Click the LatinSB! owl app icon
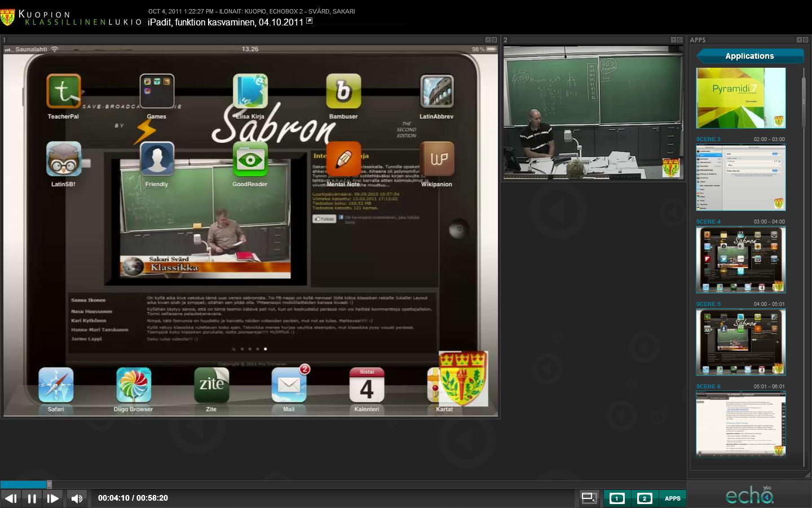The image size is (812, 508). point(64,159)
